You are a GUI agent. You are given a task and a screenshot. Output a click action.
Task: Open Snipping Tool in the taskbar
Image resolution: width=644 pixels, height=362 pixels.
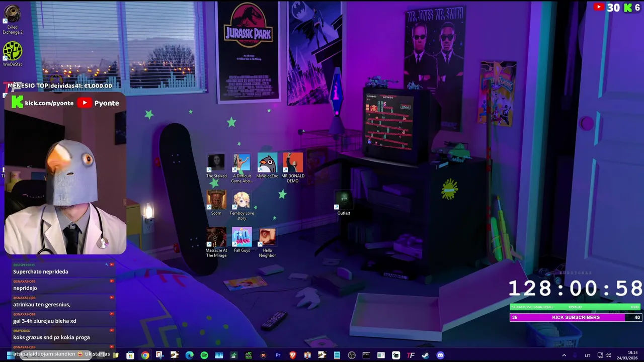point(159,355)
